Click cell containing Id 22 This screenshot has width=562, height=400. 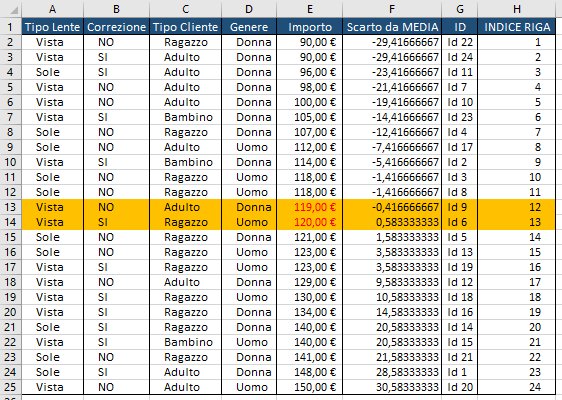[460, 42]
